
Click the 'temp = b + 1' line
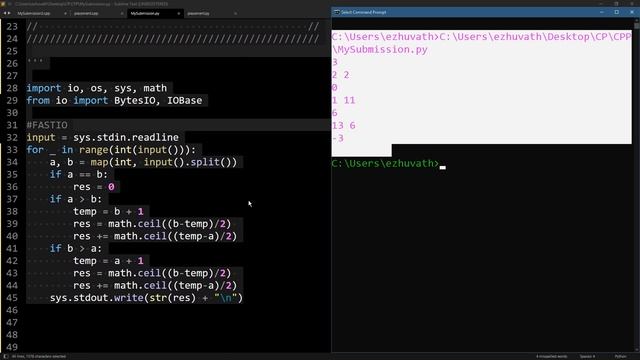[108, 211]
